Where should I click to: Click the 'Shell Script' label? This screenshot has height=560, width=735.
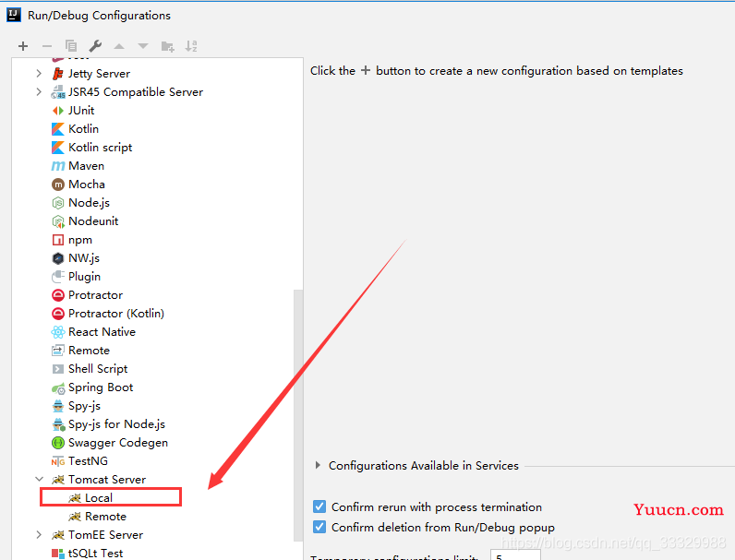coord(98,369)
